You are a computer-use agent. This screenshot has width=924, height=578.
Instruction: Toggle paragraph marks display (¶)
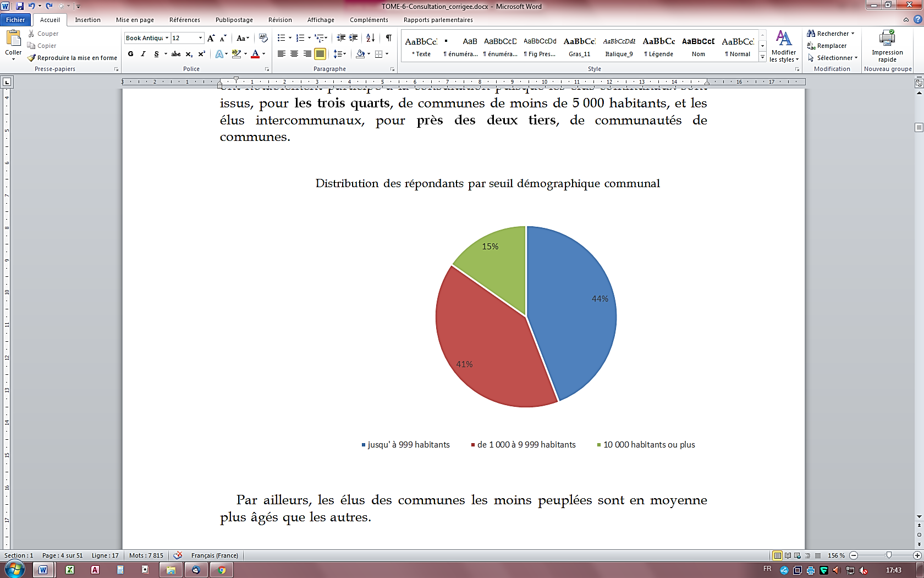[x=389, y=38]
